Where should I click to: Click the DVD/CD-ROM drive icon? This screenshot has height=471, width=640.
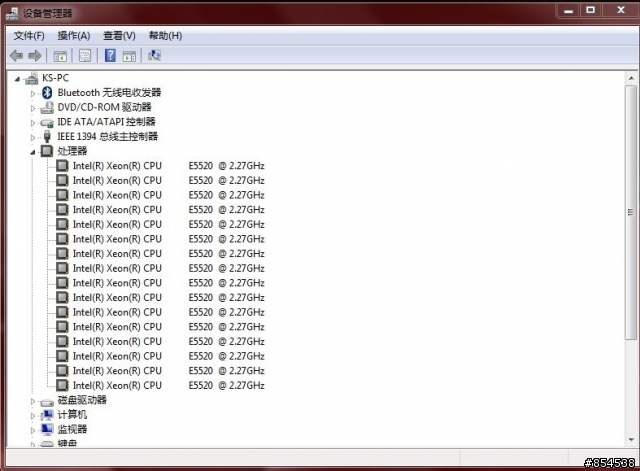(x=47, y=107)
